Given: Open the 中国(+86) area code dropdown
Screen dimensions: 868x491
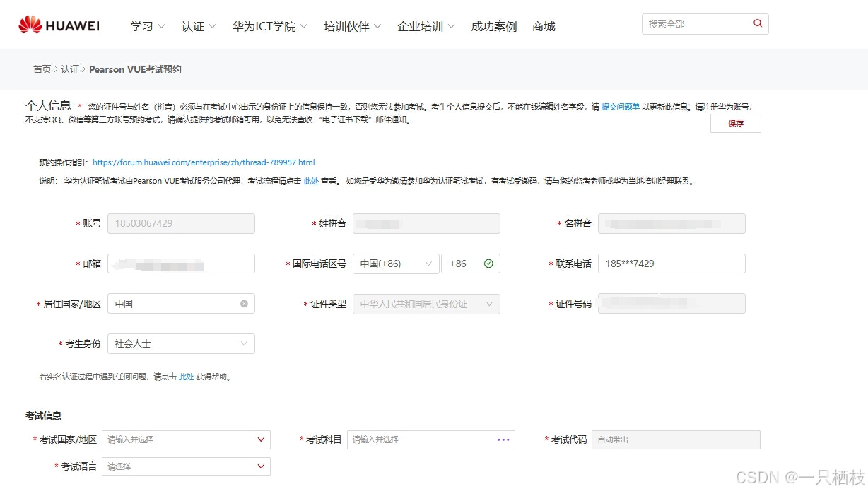Looking at the screenshot, I should point(396,264).
